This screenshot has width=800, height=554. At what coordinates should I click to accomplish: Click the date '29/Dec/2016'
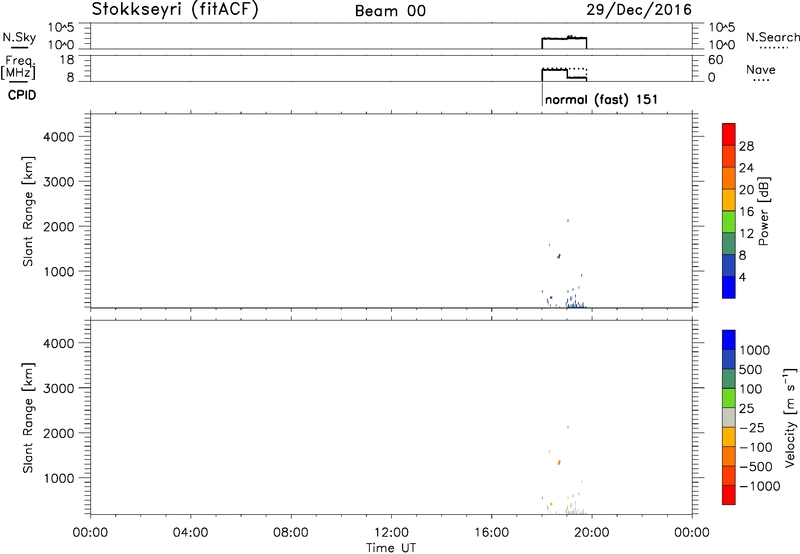coord(639,10)
